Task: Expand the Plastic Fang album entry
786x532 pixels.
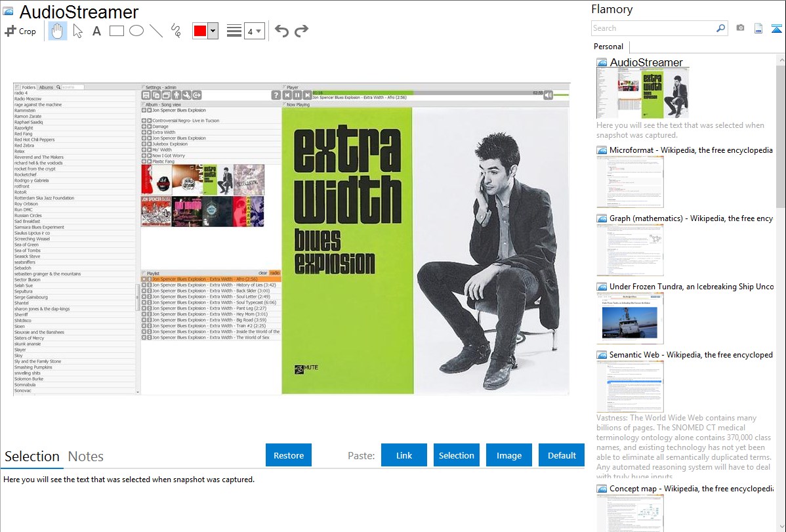Action: click(144, 161)
